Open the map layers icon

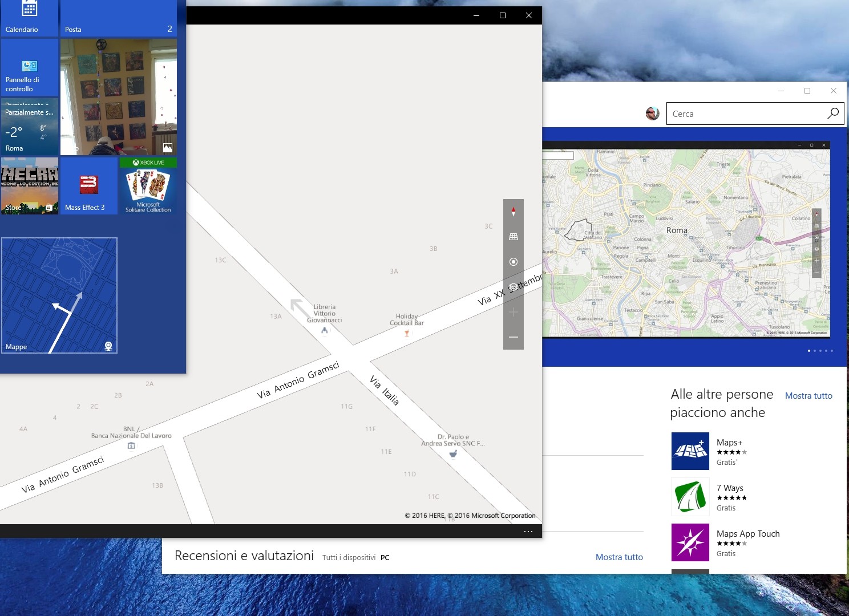pyautogui.click(x=513, y=287)
